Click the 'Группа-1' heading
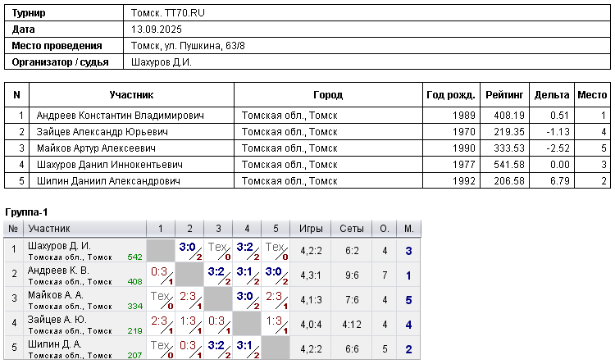This screenshot has height=364, width=615. (26, 212)
